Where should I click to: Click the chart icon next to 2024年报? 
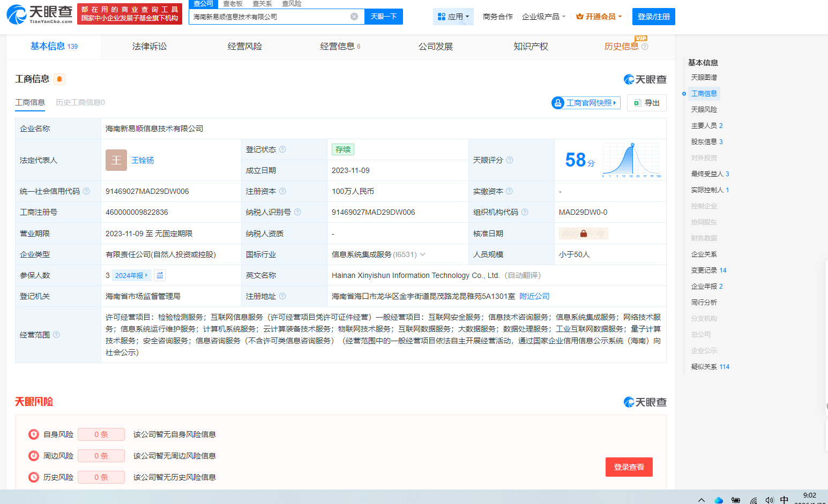tap(160, 275)
